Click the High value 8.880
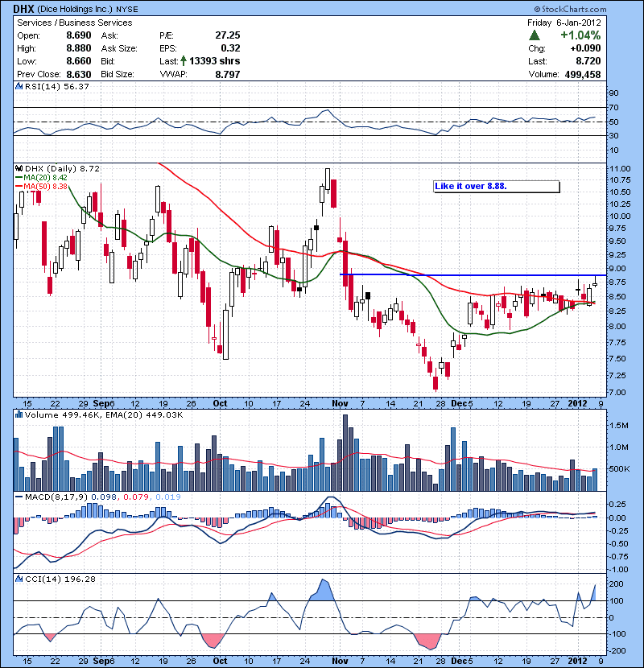This screenshot has height=668, width=644. (78, 48)
